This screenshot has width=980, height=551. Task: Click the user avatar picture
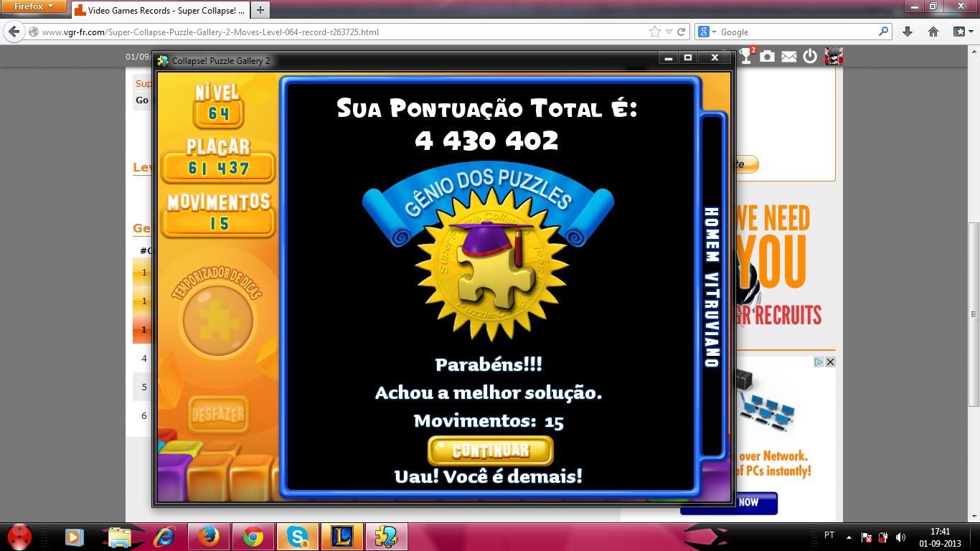(834, 56)
